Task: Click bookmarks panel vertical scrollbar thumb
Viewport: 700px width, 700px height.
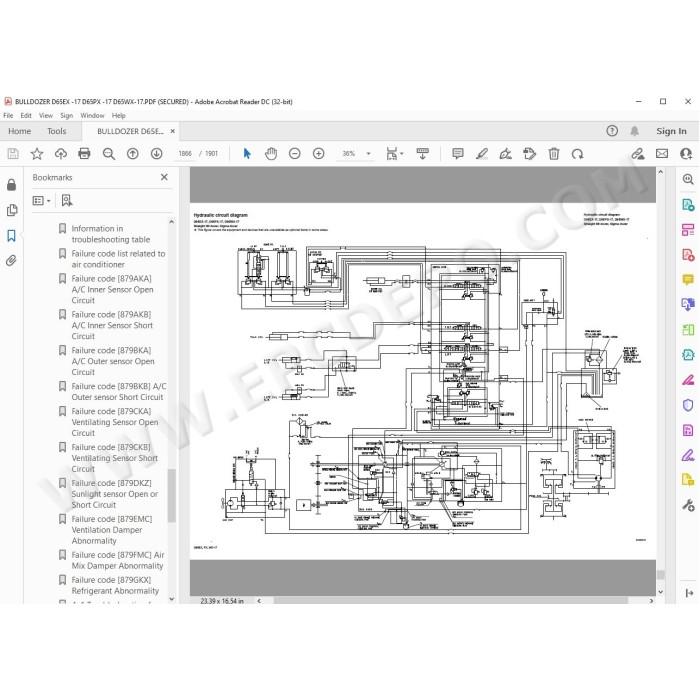Action: 171,495
